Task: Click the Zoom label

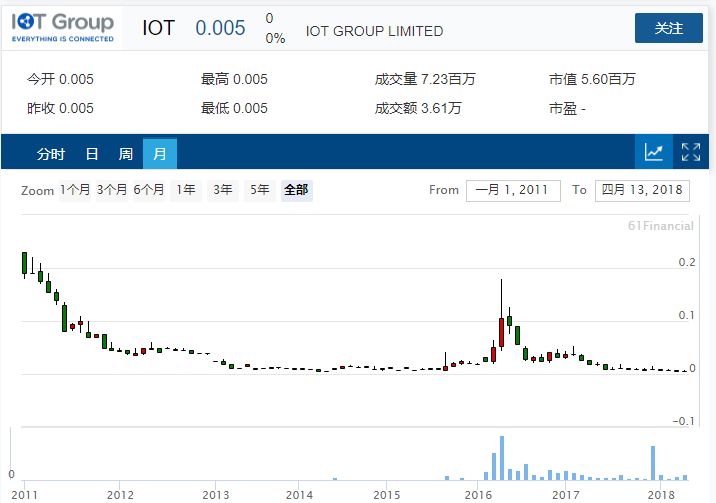Action: [x=37, y=190]
